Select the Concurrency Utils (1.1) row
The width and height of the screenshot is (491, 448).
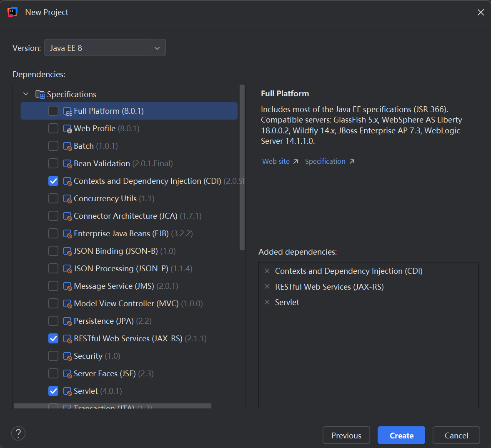pyautogui.click(x=129, y=198)
